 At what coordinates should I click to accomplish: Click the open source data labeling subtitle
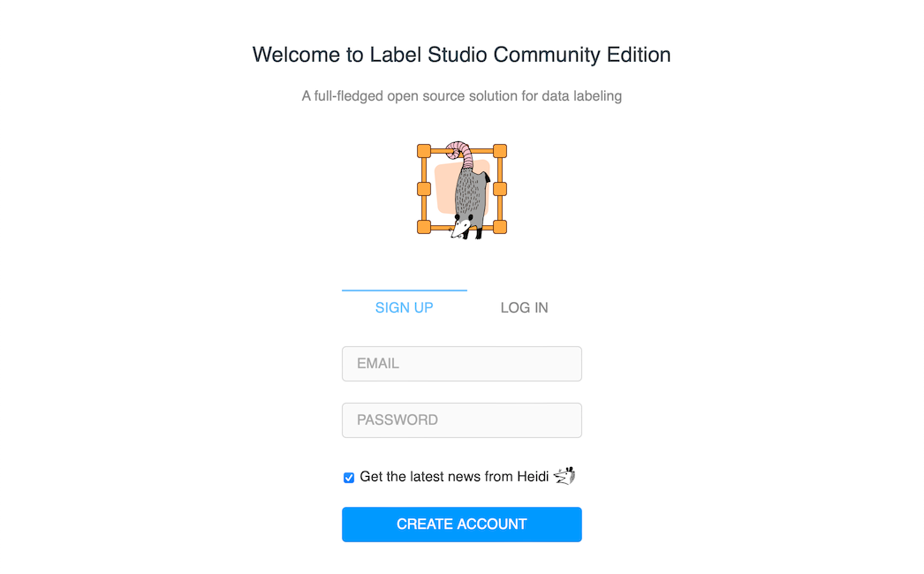click(x=461, y=95)
